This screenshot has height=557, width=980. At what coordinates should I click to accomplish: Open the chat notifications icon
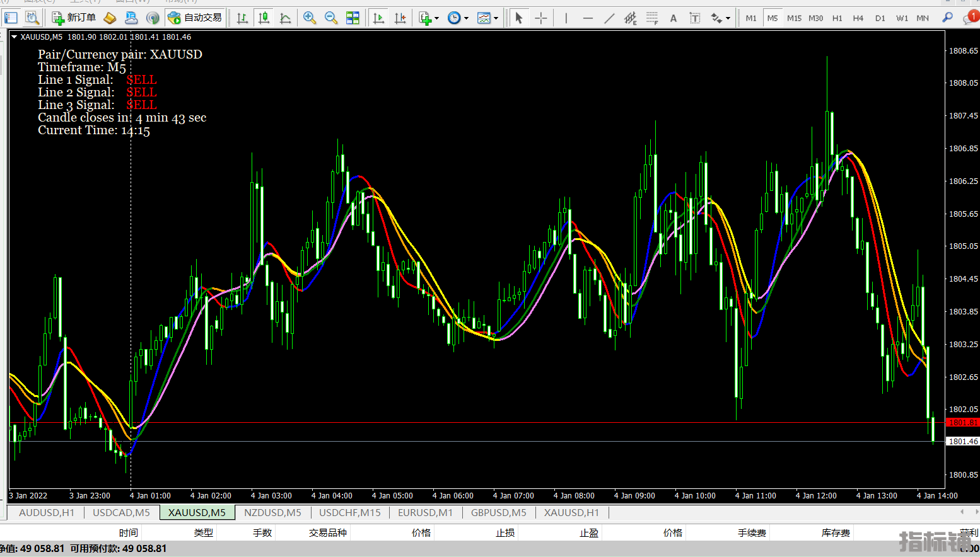(x=970, y=18)
